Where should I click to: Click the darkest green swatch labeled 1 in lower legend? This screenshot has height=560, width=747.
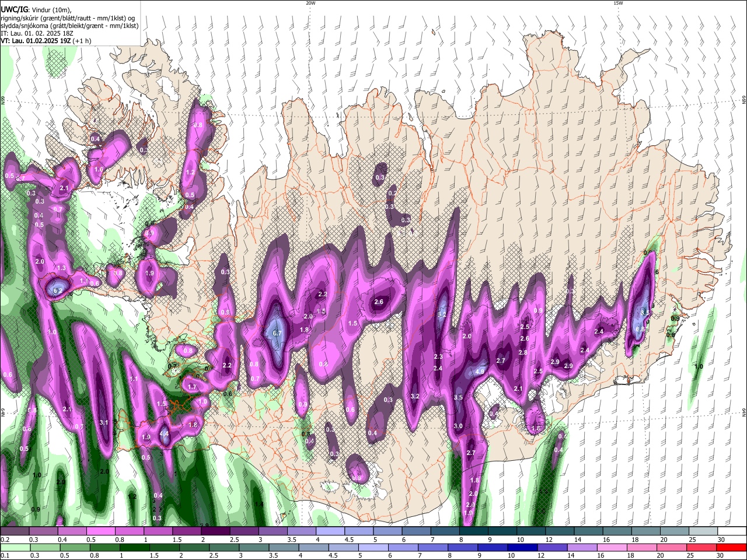tap(134, 548)
